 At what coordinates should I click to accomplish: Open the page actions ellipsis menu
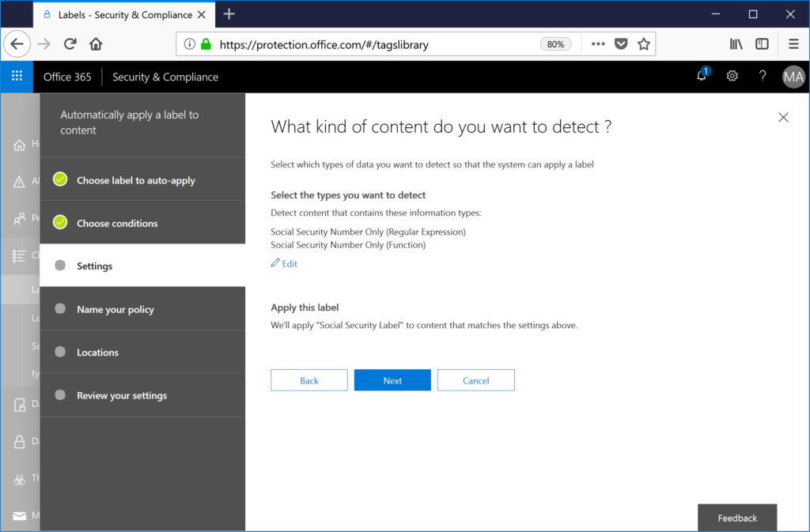coord(598,44)
